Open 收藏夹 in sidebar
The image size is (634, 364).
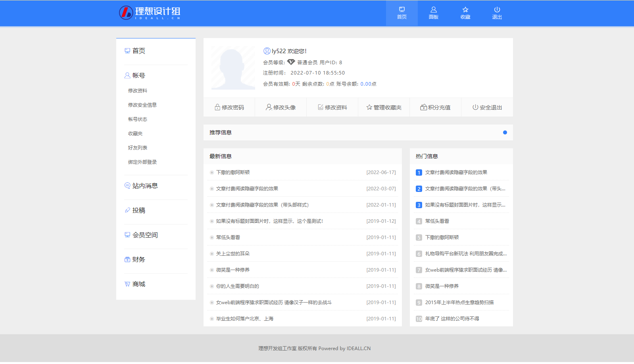pos(135,134)
